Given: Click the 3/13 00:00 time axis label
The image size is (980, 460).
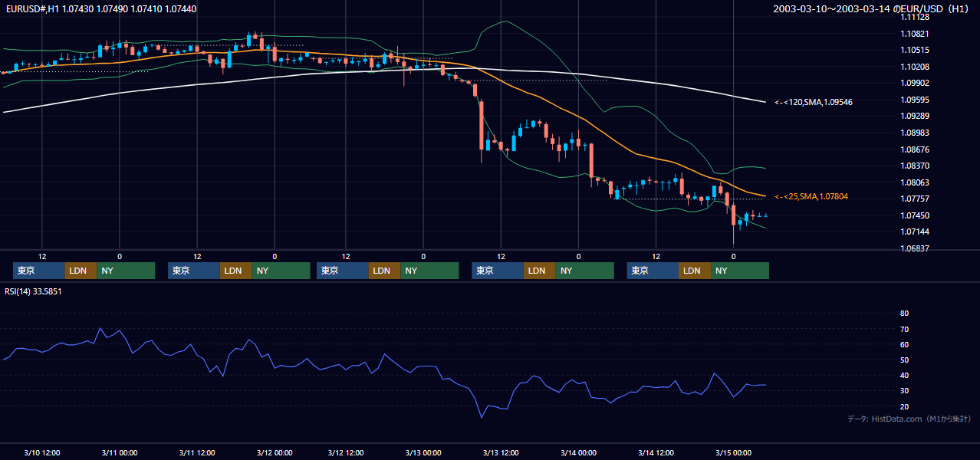Looking at the screenshot, I should coord(423,453).
